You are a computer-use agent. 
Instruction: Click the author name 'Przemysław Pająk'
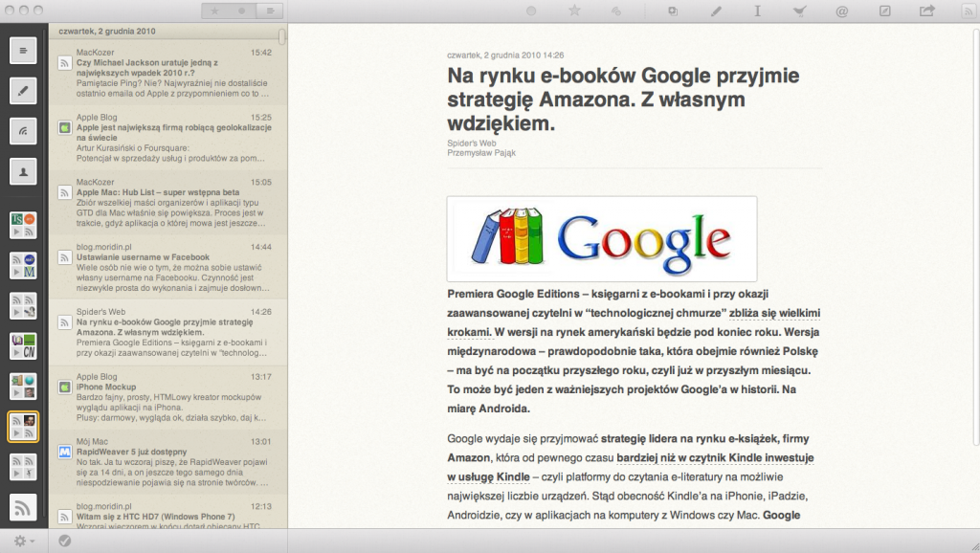pyautogui.click(x=481, y=152)
